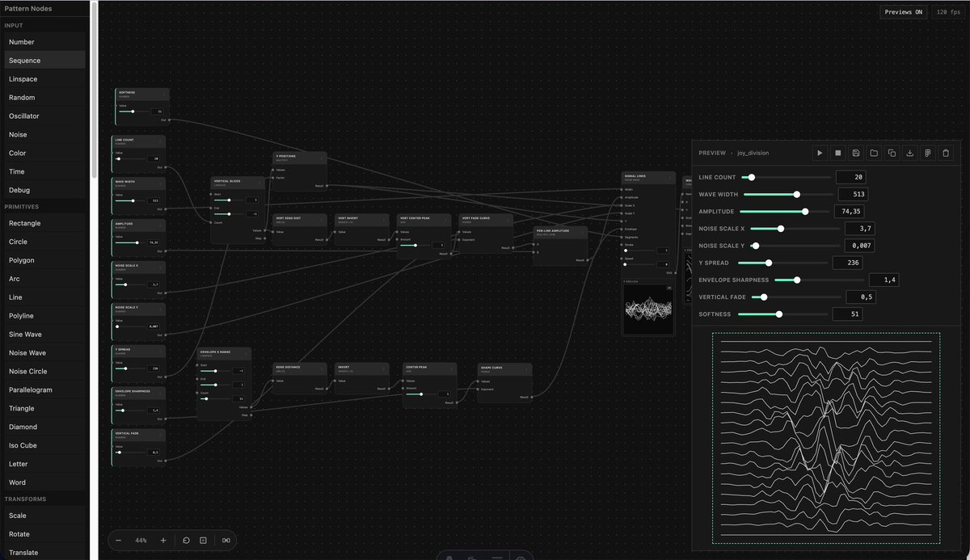Zoom in canvas with plus button
The height and width of the screenshot is (560, 970).
click(x=163, y=540)
